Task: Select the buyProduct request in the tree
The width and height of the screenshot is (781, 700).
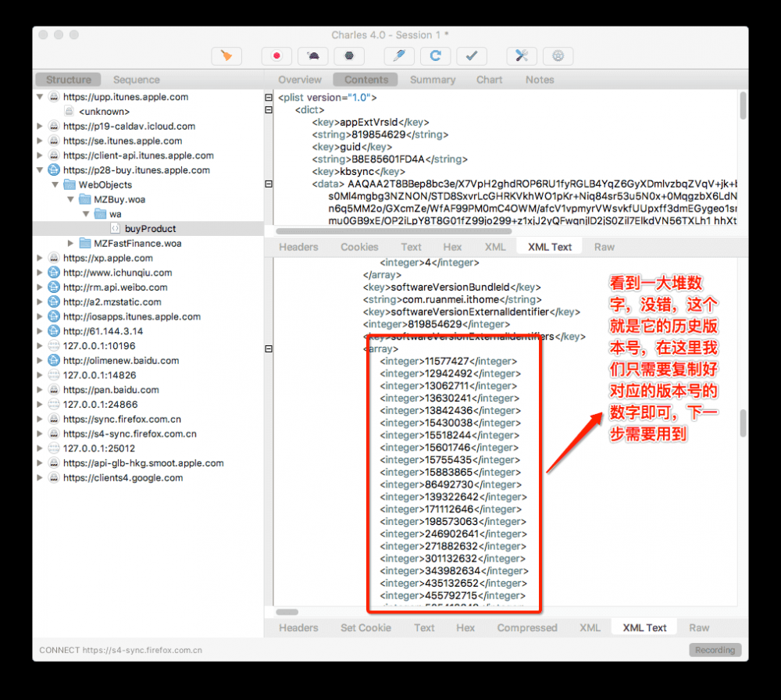Action: pos(148,229)
